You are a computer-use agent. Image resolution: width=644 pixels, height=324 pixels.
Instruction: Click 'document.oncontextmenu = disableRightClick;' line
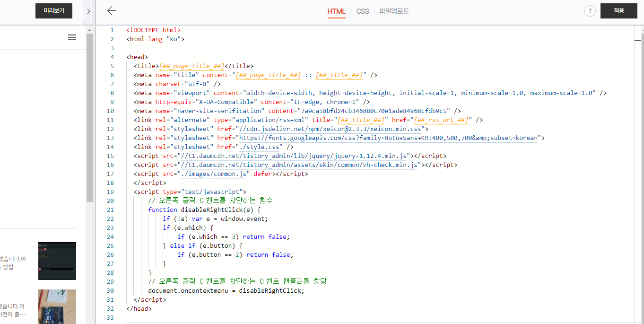[226, 290]
